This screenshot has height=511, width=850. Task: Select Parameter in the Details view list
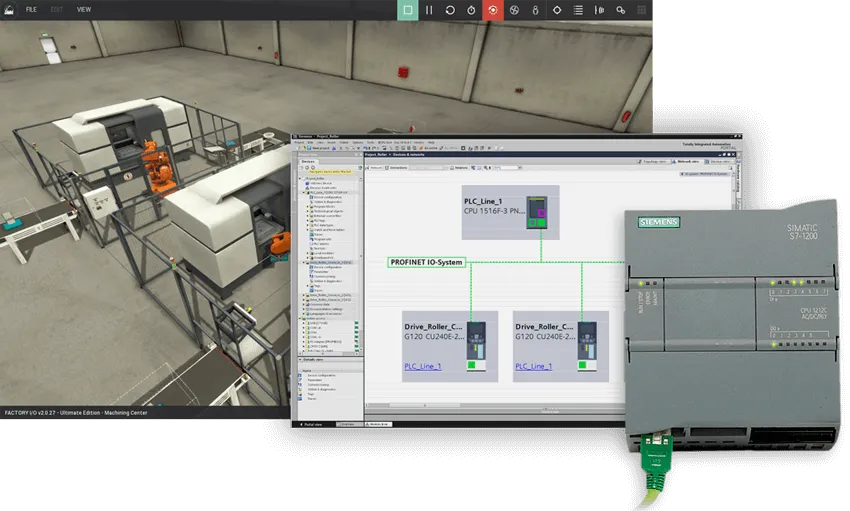point(315,380)
